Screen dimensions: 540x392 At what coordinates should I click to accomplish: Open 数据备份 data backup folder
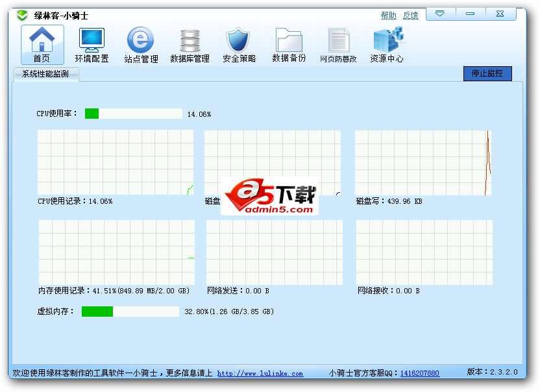[x=289, y=45]
